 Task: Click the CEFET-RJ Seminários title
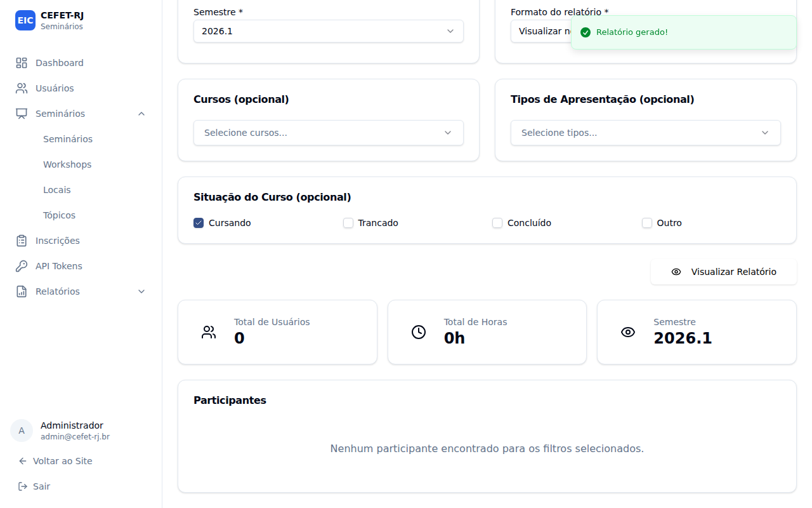tap(62, 20)
